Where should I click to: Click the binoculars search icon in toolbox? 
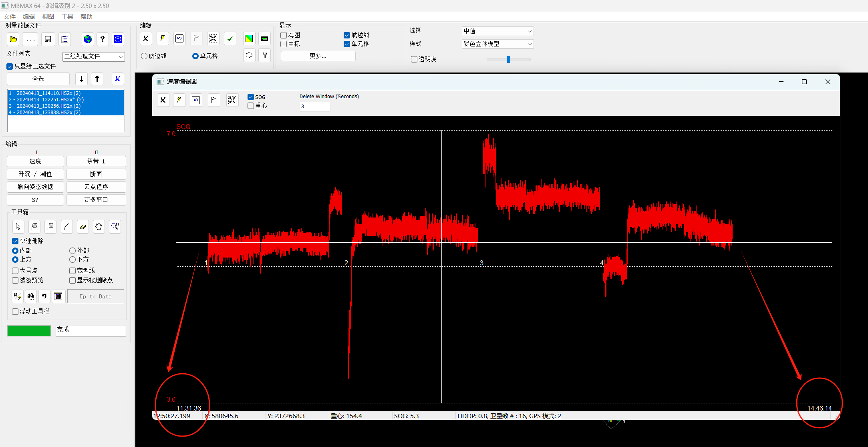point(30,296)
